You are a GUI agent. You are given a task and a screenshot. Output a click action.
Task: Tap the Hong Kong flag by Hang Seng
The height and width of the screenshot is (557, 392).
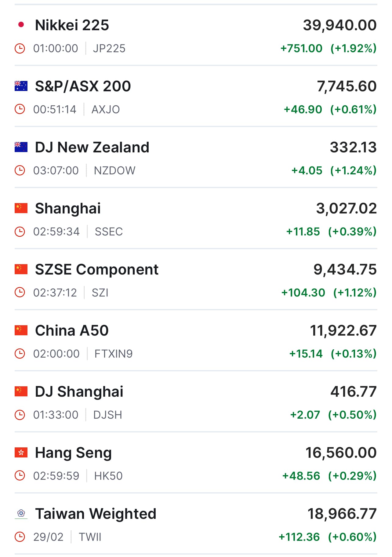click(21, 453)
